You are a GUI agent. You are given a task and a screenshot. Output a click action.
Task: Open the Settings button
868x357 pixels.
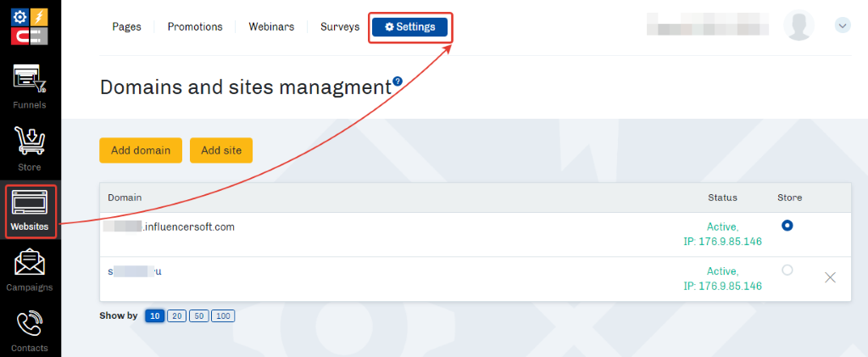(410, 26)
